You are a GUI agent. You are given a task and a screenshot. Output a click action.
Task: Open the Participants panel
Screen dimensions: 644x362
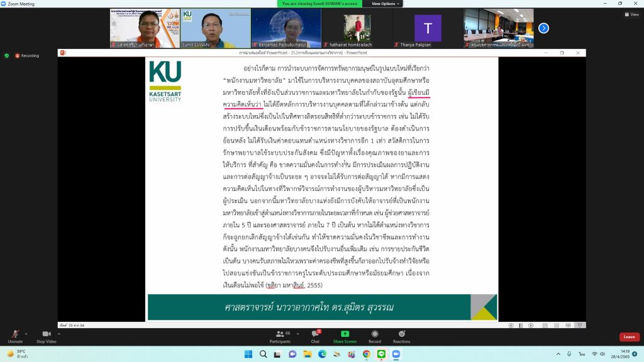point(280,336)
